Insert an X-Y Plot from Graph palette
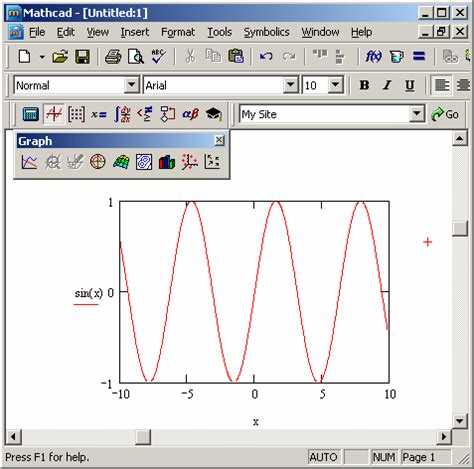This screenshot has height=469, width=474. click(29, 162)
